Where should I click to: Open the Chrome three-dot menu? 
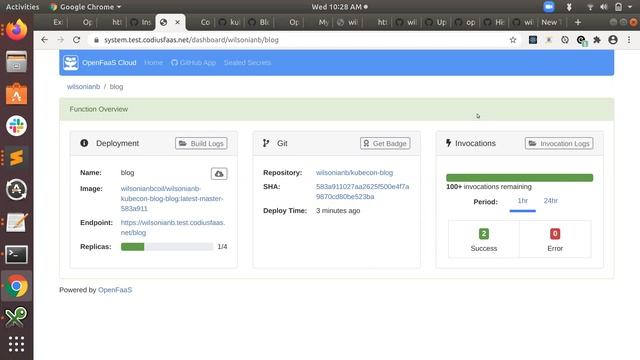(629, 40)
